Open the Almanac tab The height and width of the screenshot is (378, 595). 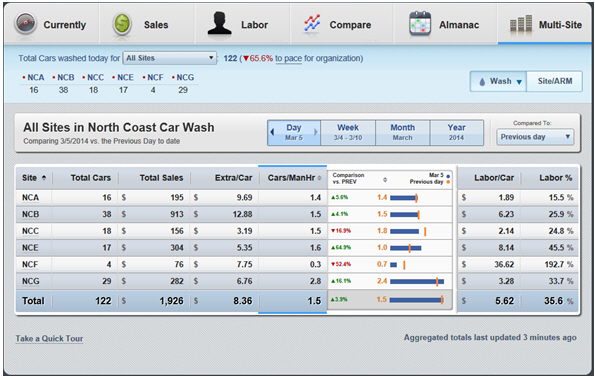(x=446, y=24)
